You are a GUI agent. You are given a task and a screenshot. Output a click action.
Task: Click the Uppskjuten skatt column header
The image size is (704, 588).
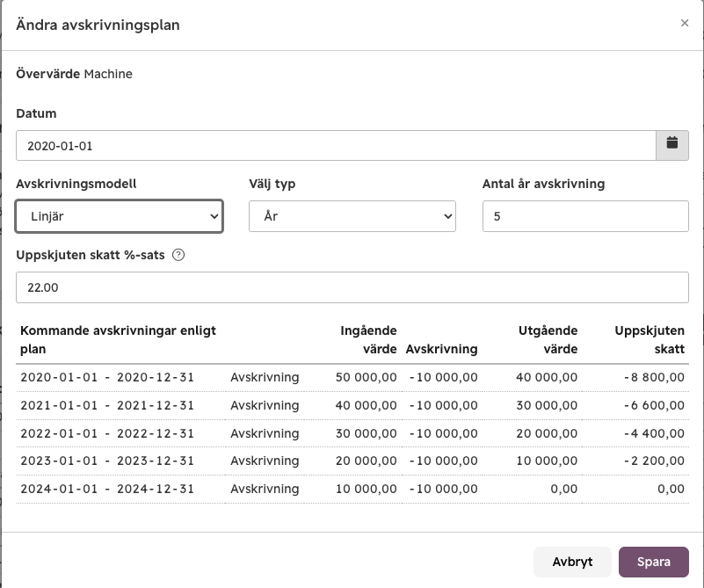(x=650, y=340)
